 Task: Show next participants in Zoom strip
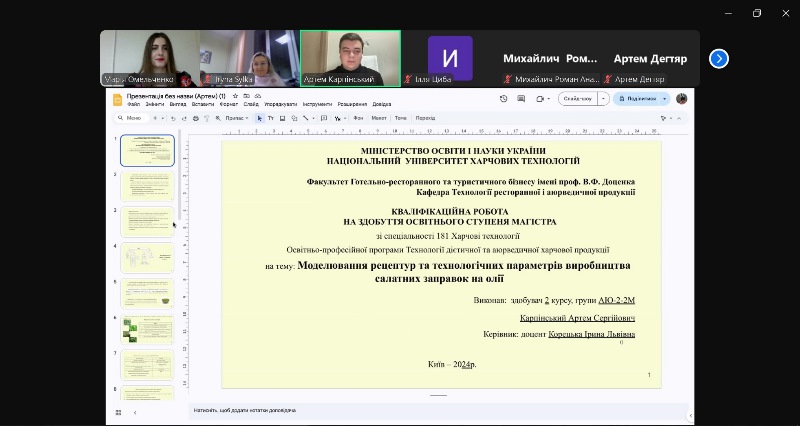coord(719,59)
